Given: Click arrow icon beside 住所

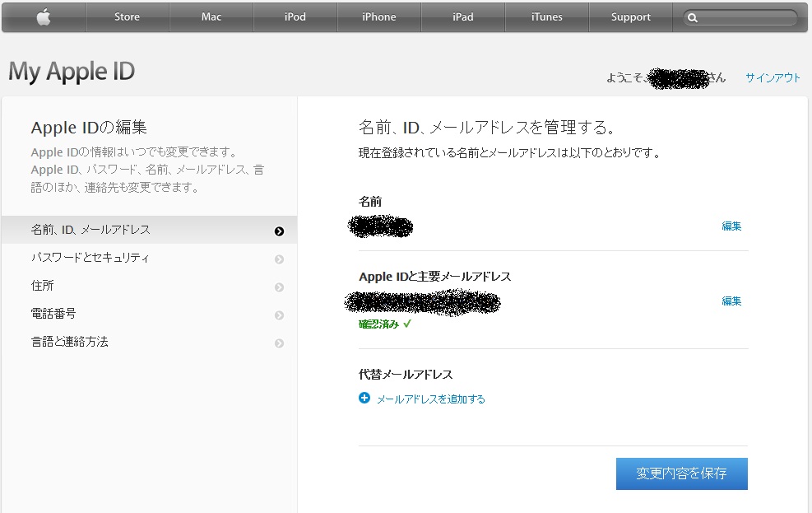Looking at the screenshot, I should click(279, 287).
